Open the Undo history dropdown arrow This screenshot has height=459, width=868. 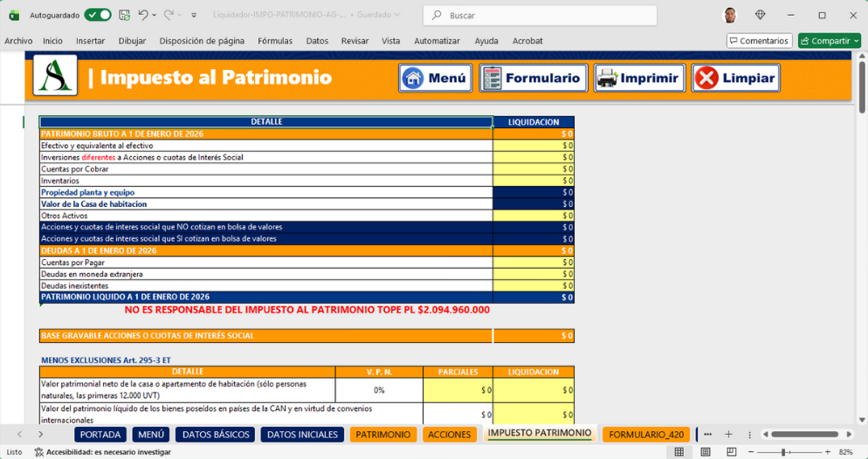[155, 16]
